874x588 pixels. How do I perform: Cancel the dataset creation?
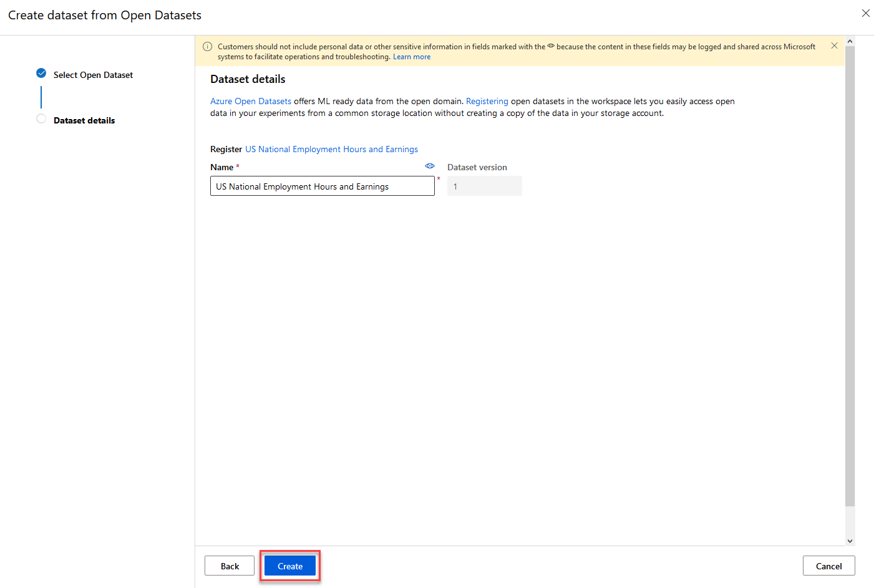point(828,566)
